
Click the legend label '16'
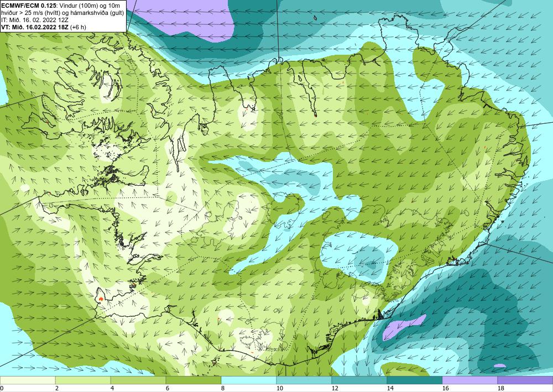point(445,388)
